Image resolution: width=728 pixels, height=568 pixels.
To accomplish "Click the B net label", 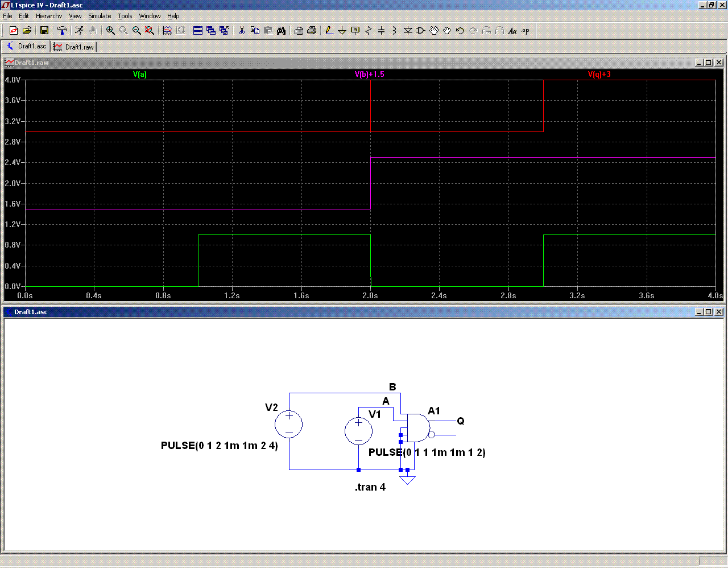I will (392, 387).
